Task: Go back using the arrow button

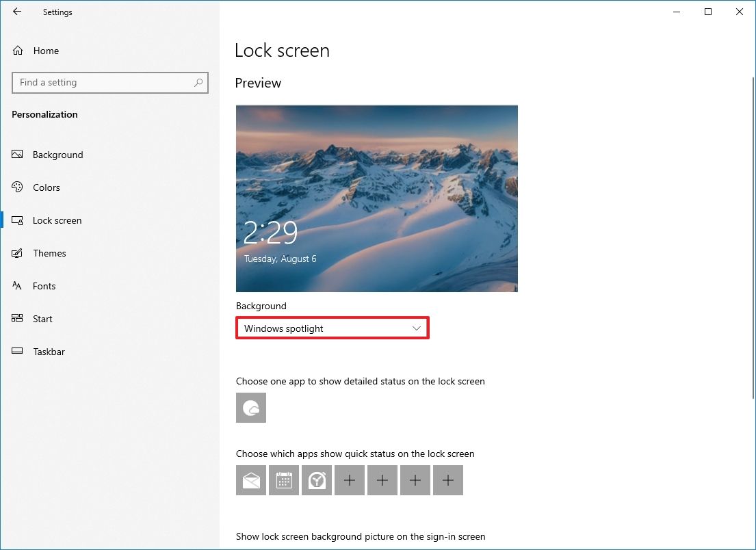Action: pos(16,12)
